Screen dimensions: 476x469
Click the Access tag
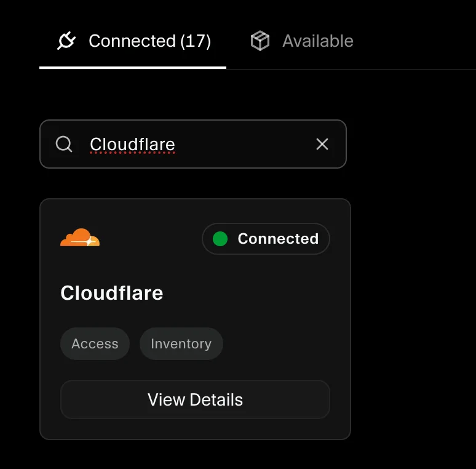(x=95, y=344)
